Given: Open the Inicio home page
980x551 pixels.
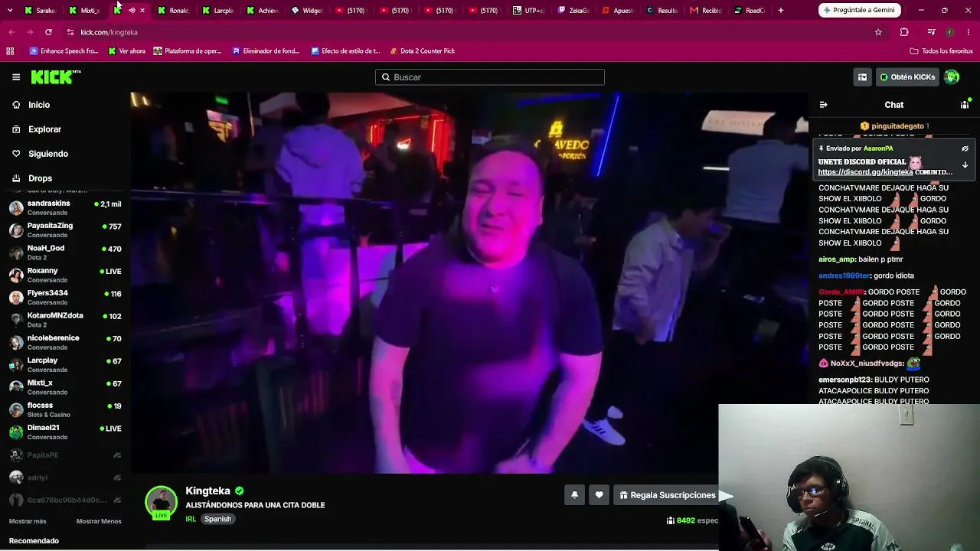Looking at the screenshot, I should click(39, 105).
